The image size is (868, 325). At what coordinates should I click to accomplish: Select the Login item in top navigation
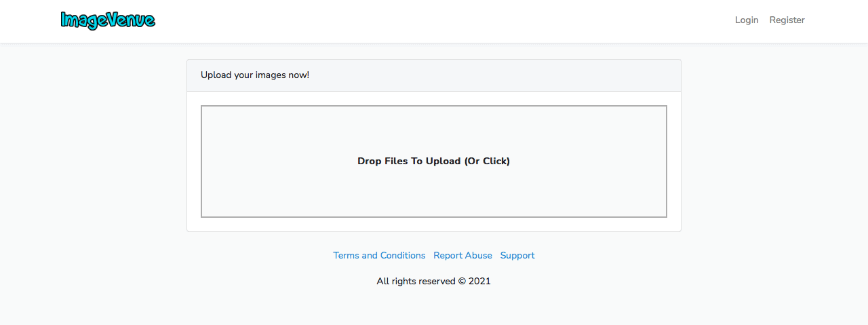tap(747, 20)
